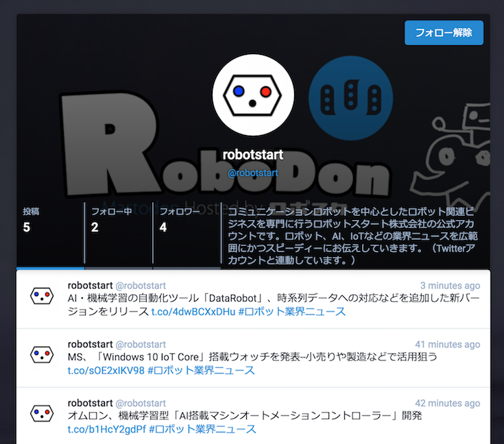Open the フォロー中 following tab
Viewport: 504px width, 444px height.
pyautogui.click(x=118, y=221)
